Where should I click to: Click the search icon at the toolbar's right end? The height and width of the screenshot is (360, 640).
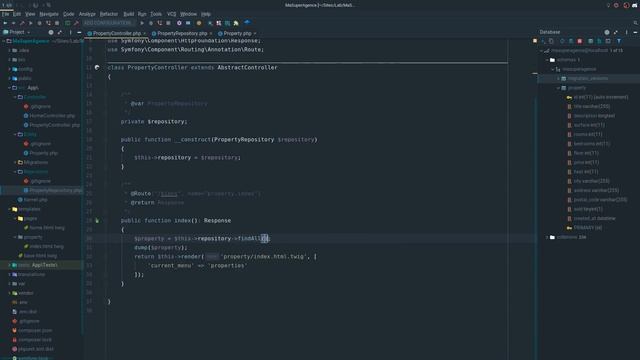(x=635, y=23)
